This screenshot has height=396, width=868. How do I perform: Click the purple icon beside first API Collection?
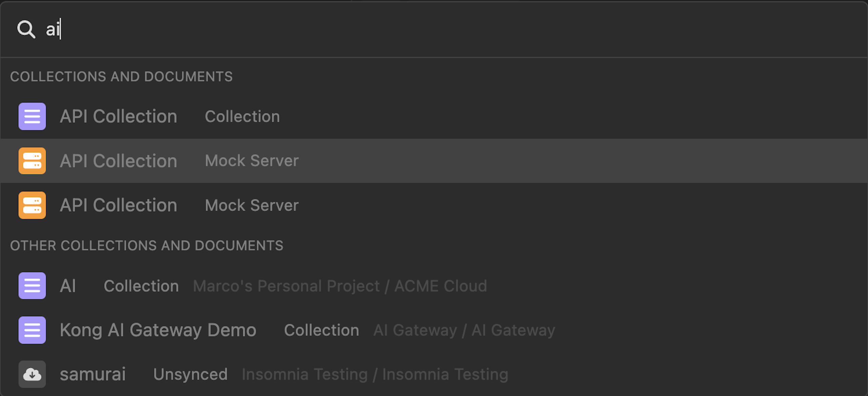32,116
